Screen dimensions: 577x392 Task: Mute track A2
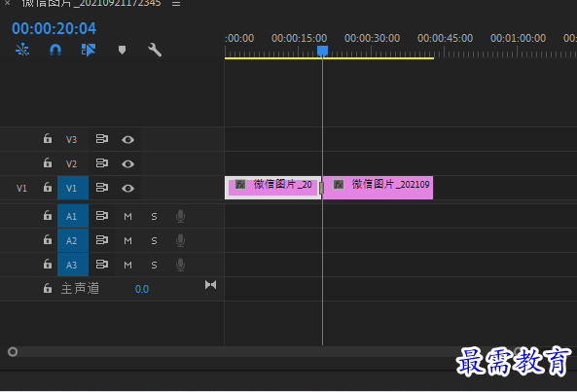[127, 241]
